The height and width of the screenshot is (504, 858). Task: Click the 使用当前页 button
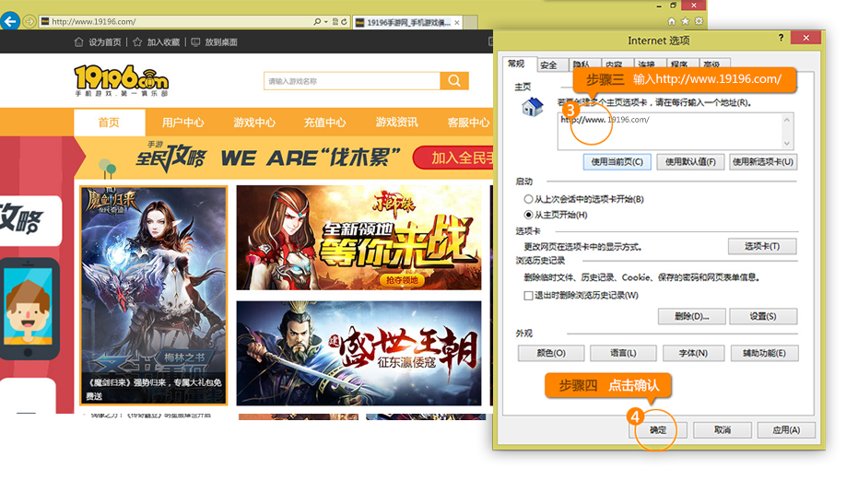pyautogui.click(x=617, y=161)
